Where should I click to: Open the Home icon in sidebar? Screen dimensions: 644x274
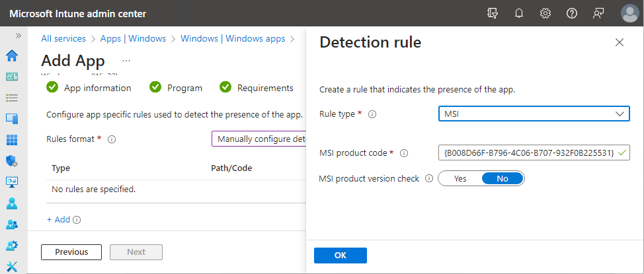pos(12,55)
